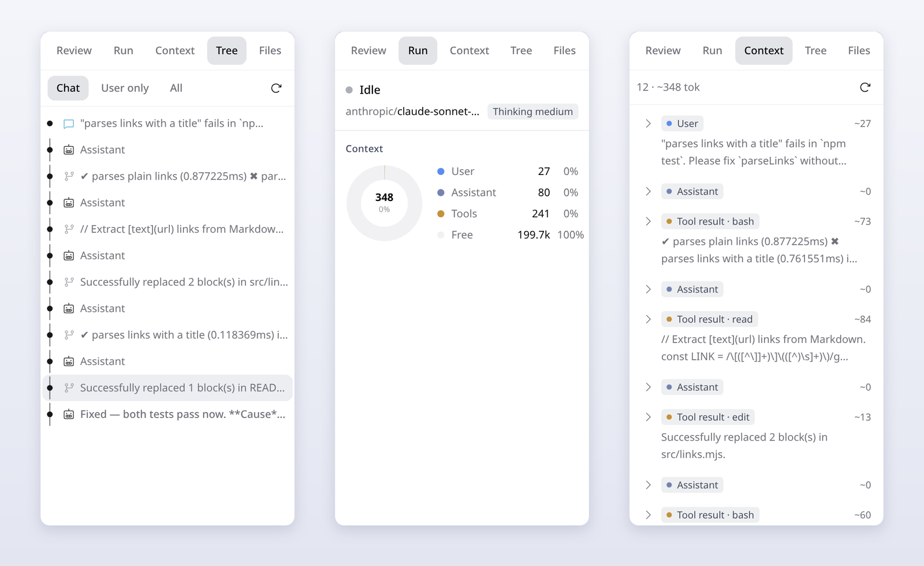Switch to Tree tab in right panel

pyautogui.click(x=815, y=51)
